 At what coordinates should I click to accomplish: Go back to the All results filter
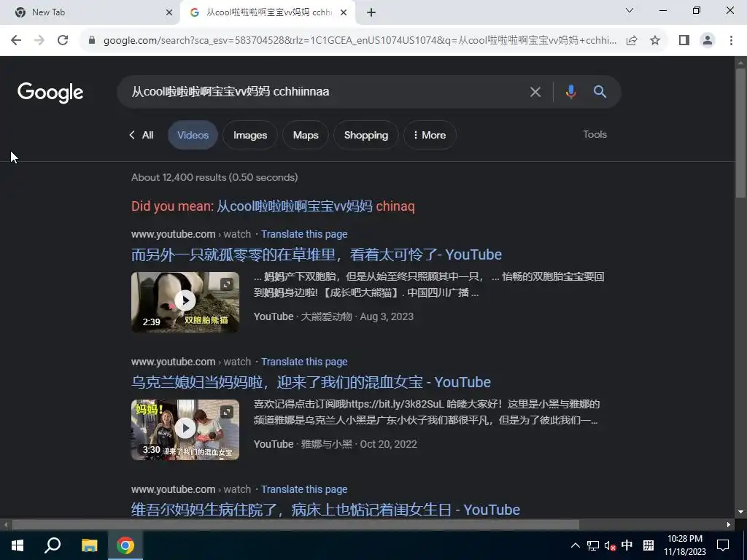pyautogui.click(x=141, y=135)
